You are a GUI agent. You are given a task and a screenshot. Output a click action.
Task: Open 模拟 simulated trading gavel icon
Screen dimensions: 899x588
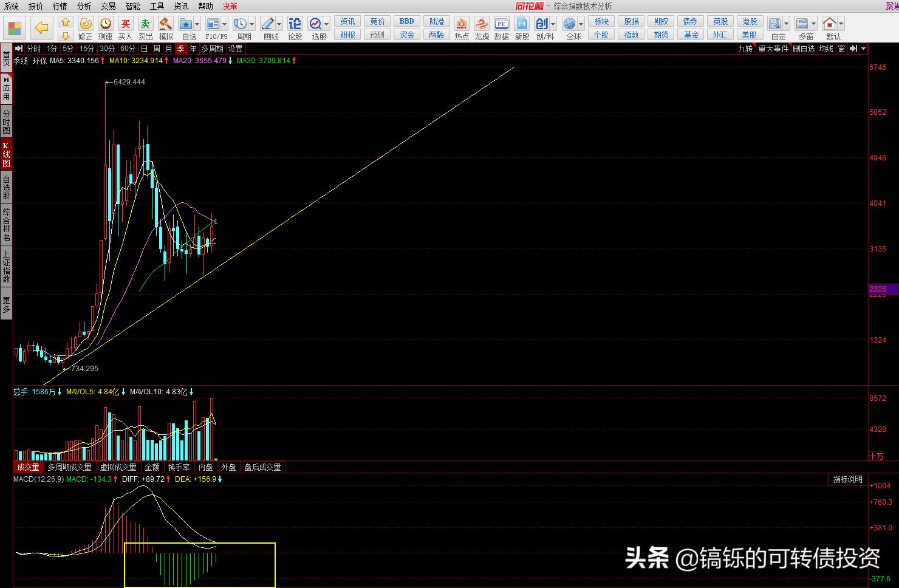tap(166, 24)
